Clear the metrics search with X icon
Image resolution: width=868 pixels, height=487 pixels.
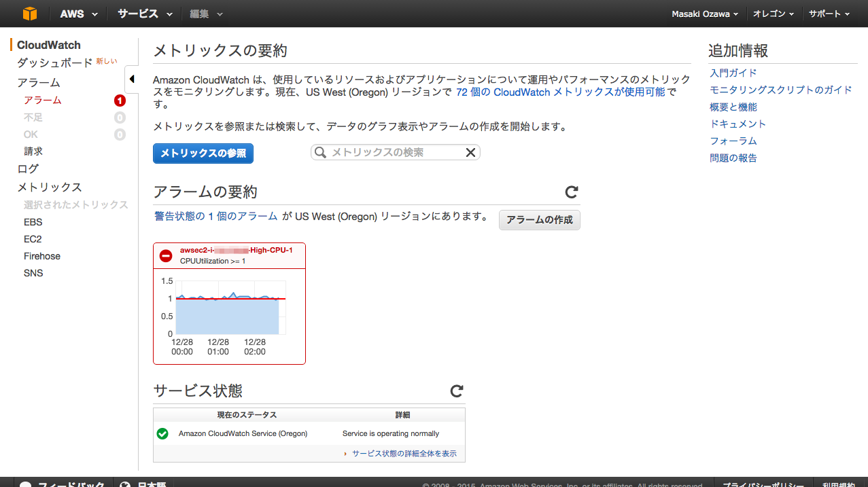[470, 153]
